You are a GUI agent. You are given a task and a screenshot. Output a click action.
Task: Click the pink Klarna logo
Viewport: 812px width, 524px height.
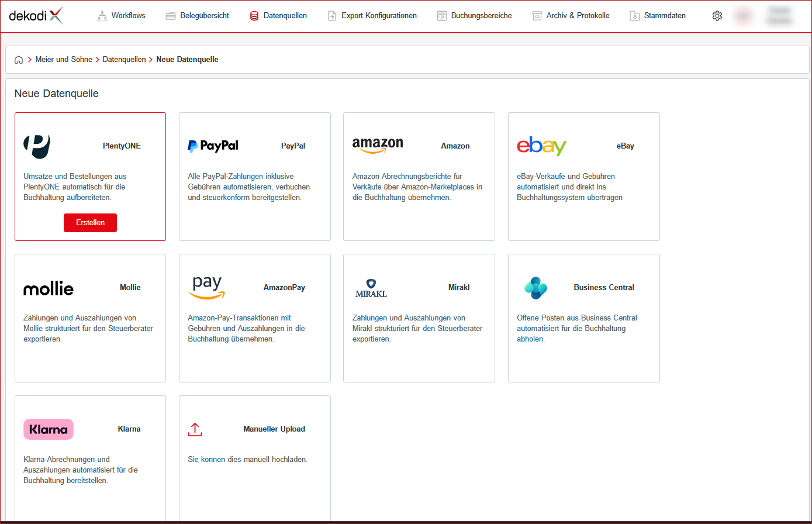tap(49, 429)
